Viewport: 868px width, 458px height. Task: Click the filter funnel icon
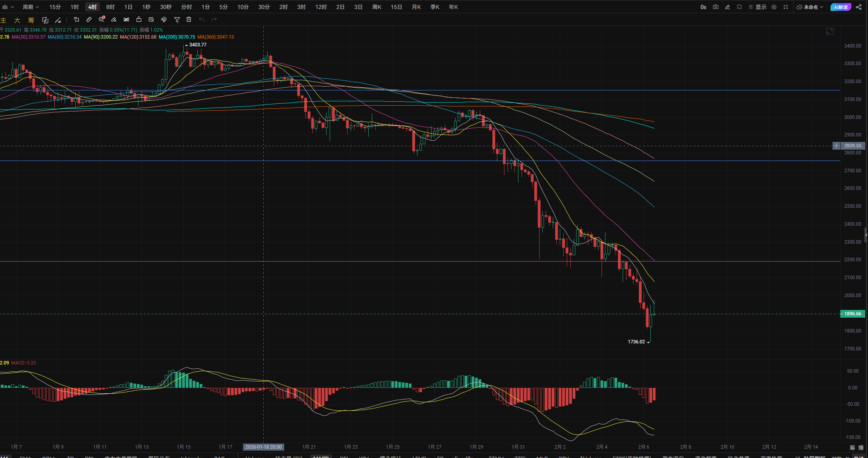[x=177, y=19]
